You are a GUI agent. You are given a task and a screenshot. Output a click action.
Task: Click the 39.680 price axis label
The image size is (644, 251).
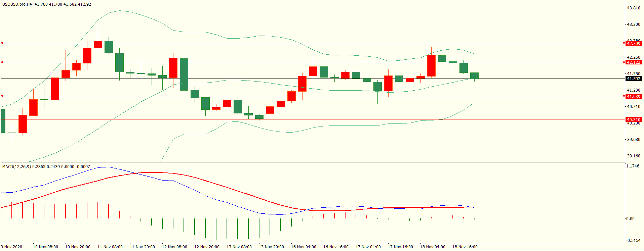tap(634, 140)
